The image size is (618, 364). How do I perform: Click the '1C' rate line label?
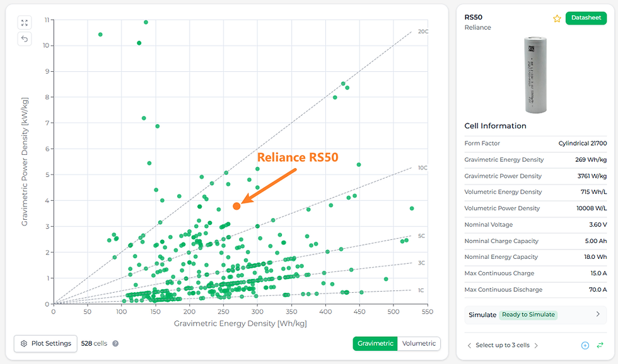(421, 290)
